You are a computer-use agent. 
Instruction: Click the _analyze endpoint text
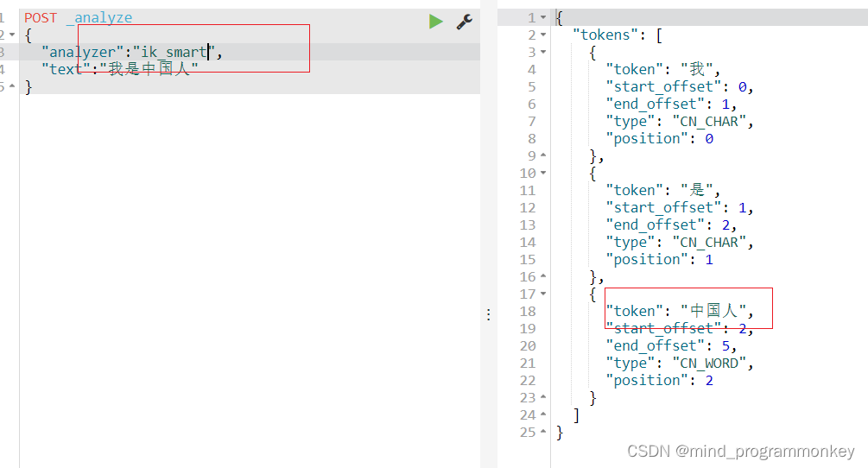[x=99, y=18]
